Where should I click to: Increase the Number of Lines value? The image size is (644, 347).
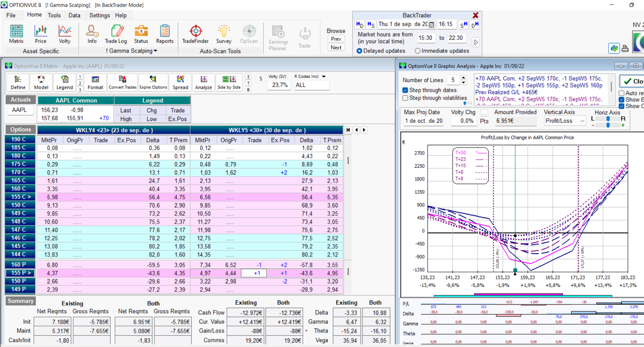click(x=464, y=78)
